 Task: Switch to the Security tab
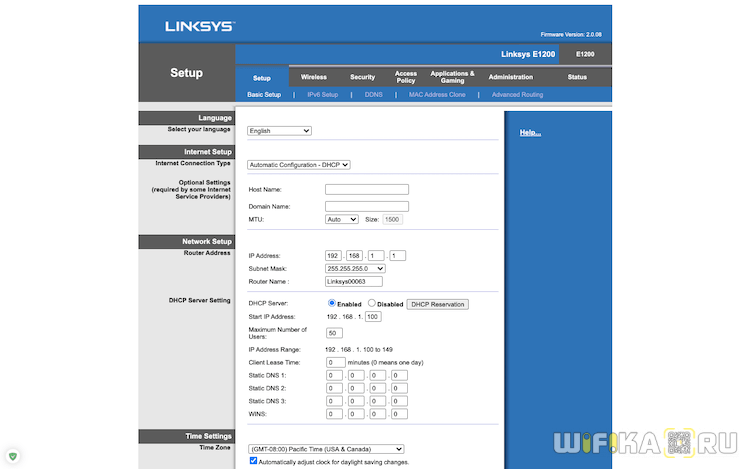[x=363, y=77]
